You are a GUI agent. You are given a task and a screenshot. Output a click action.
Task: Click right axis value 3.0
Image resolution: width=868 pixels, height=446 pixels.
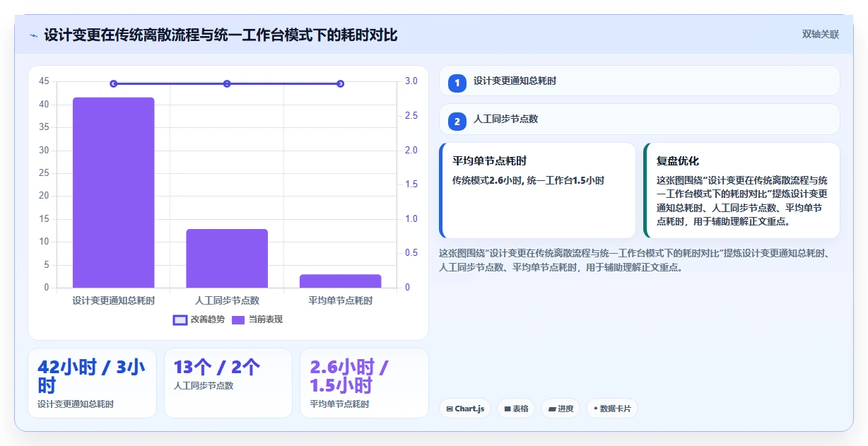(x=411, y=81)
